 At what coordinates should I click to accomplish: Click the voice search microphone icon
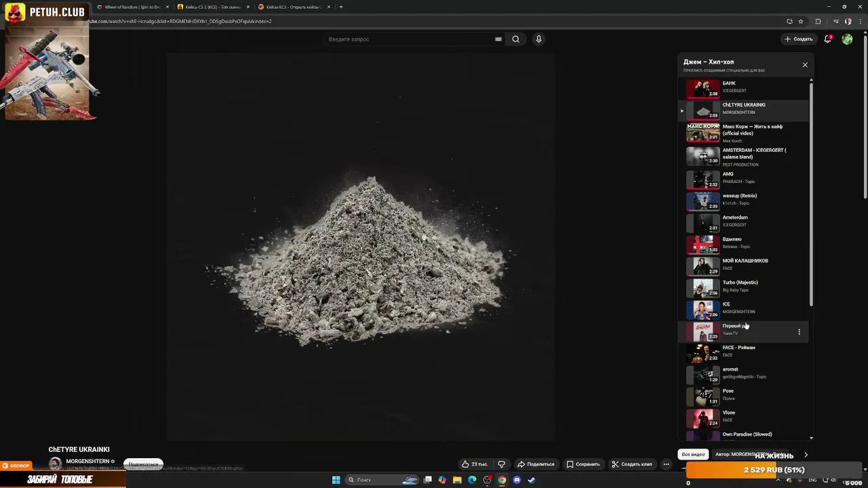pyautogui.click(x=538, y=39)
